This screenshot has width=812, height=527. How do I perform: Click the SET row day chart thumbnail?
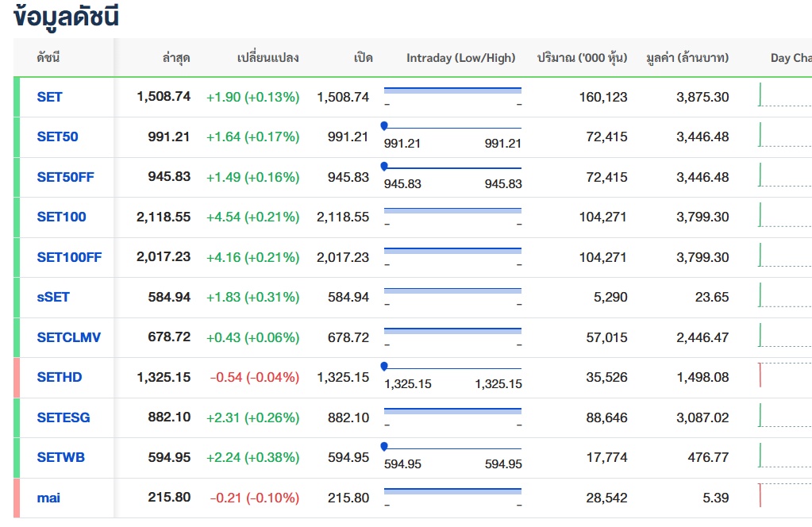pos(784,95)
